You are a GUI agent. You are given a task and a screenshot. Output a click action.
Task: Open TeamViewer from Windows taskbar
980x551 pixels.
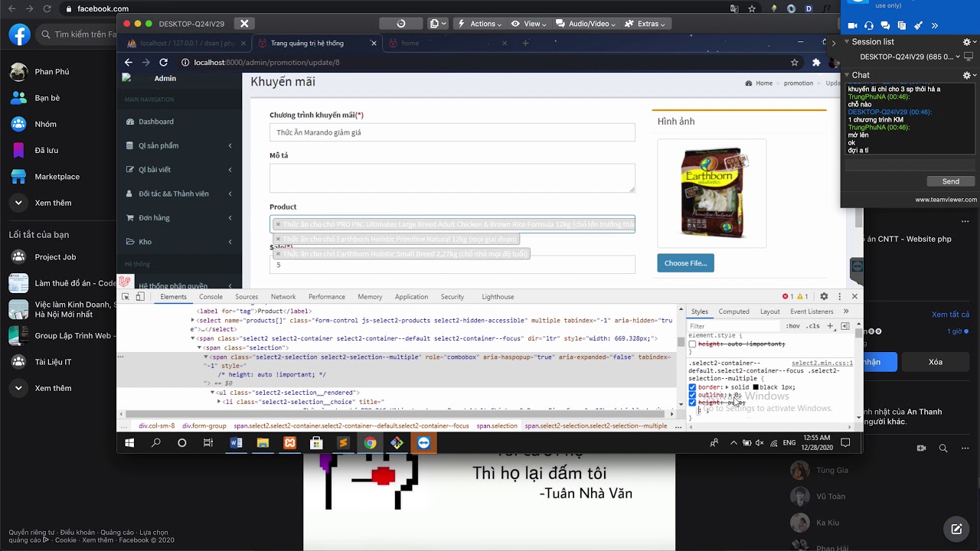click(423, 443)
